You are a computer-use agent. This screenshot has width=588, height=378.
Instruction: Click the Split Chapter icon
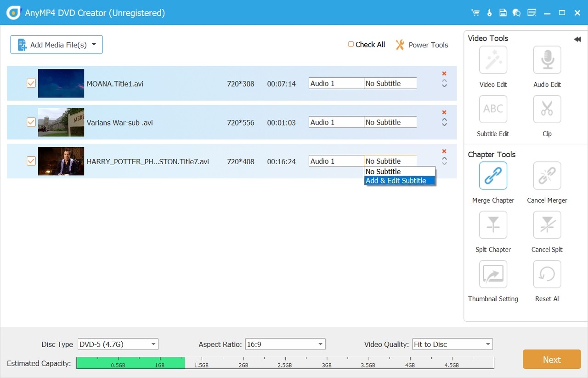click(x=493, y=225)
